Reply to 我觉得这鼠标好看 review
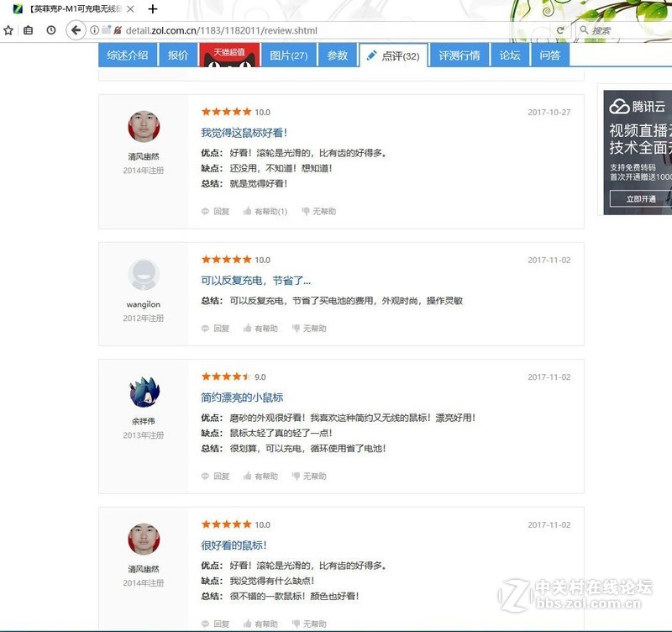This screenshot has width=672, height=632. click(x=216, y=212)
